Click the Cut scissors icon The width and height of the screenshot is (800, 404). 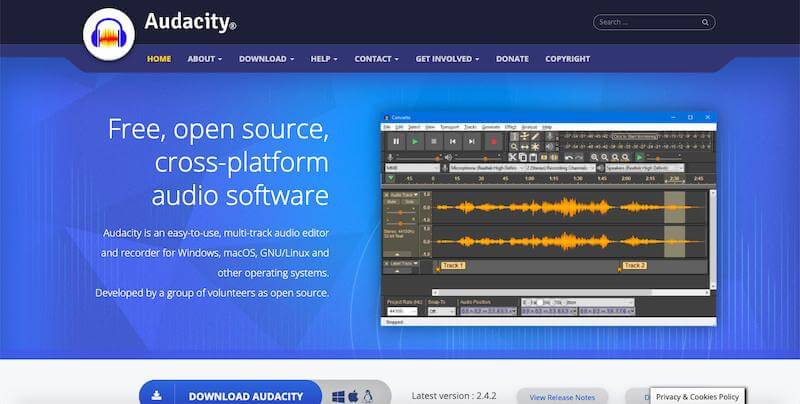point(512,157)
